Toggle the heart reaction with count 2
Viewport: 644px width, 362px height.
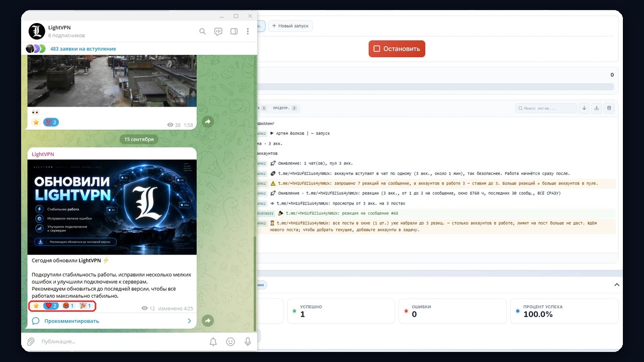pos(51,306)
